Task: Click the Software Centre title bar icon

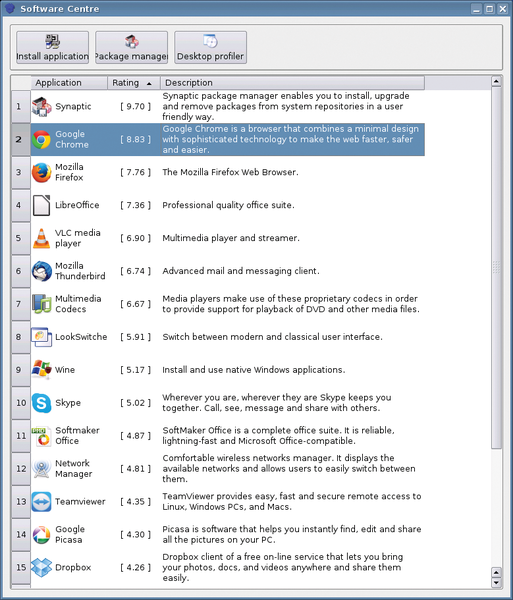Action: [10, 8]
